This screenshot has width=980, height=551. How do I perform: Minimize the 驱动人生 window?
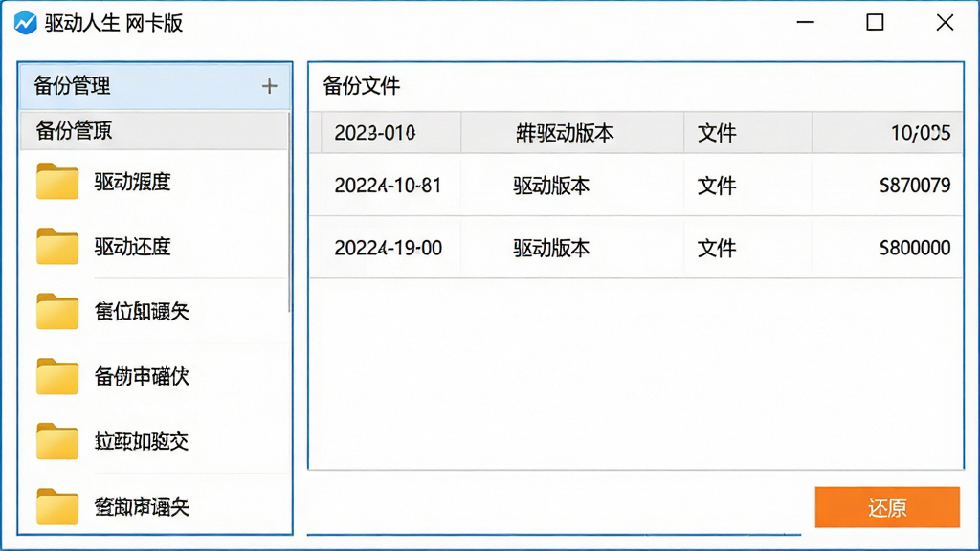pyautogui.click(x=805, y=23)
